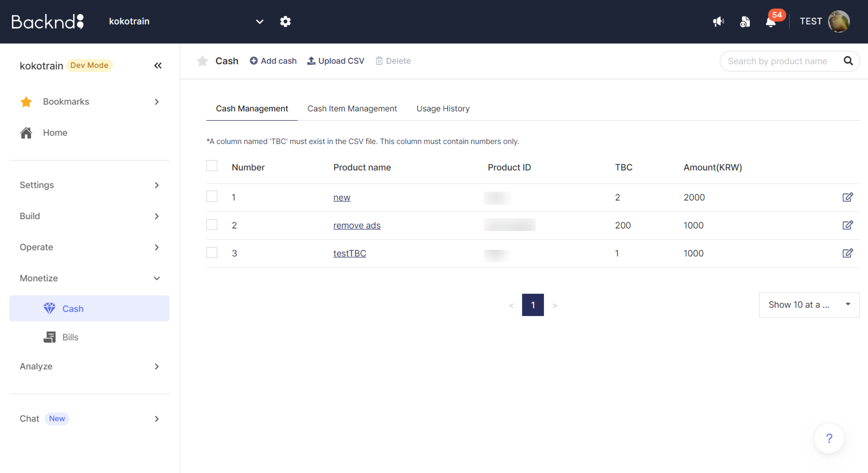Click the Product ID column header
This screenshot has height=473, width=868.
[509, 167]
